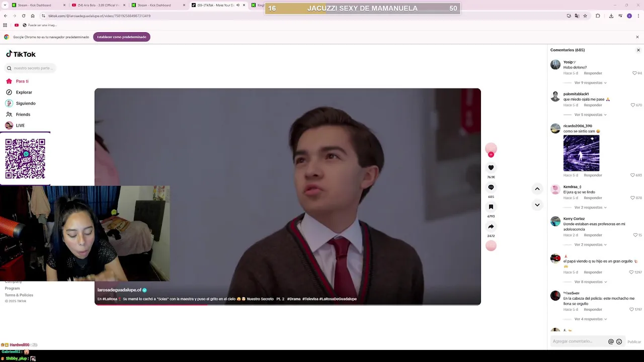Open larosadeguadalupe.of profile from video caption
644x362 pixels.
click(x=120, y=290)
